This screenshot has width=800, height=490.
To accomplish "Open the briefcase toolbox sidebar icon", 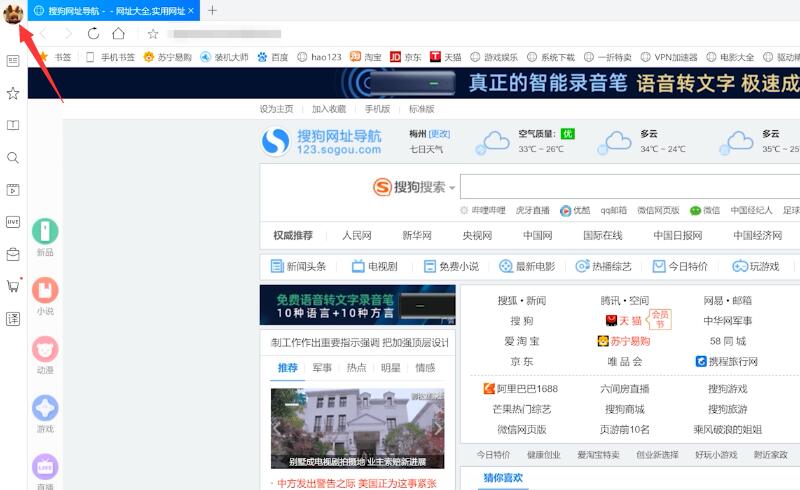I will [x=13, y=254].
